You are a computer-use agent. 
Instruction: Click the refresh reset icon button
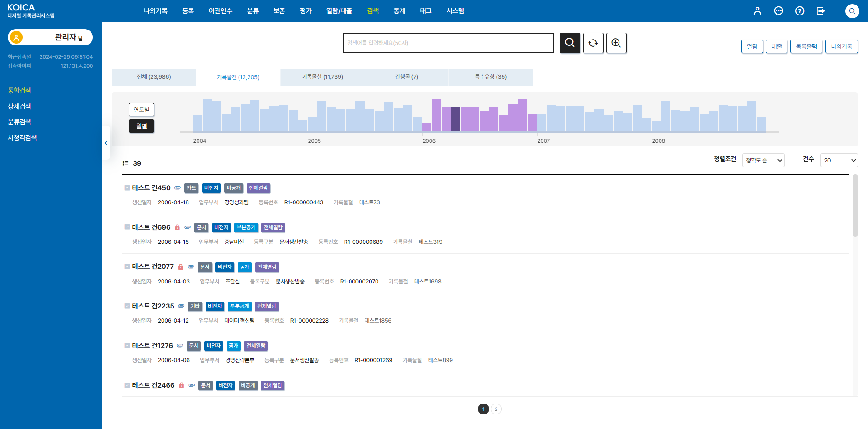593,43
